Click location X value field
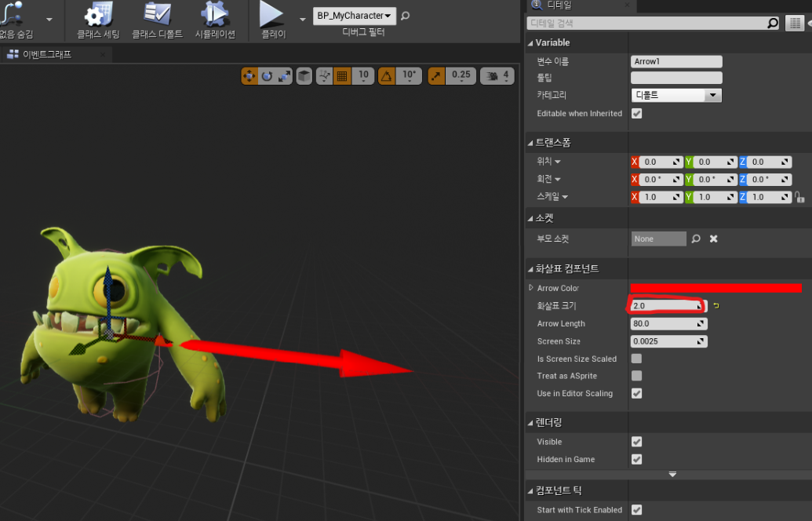 (661, 162)
